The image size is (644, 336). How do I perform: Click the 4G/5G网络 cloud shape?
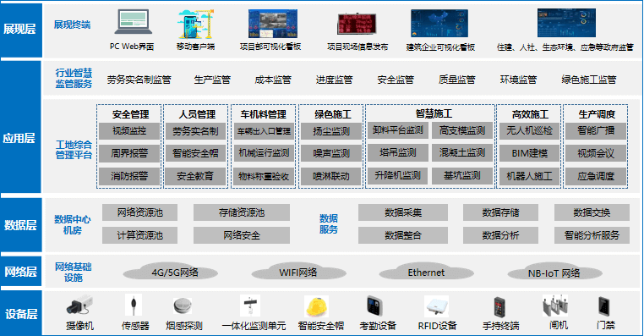coord(171,272)
